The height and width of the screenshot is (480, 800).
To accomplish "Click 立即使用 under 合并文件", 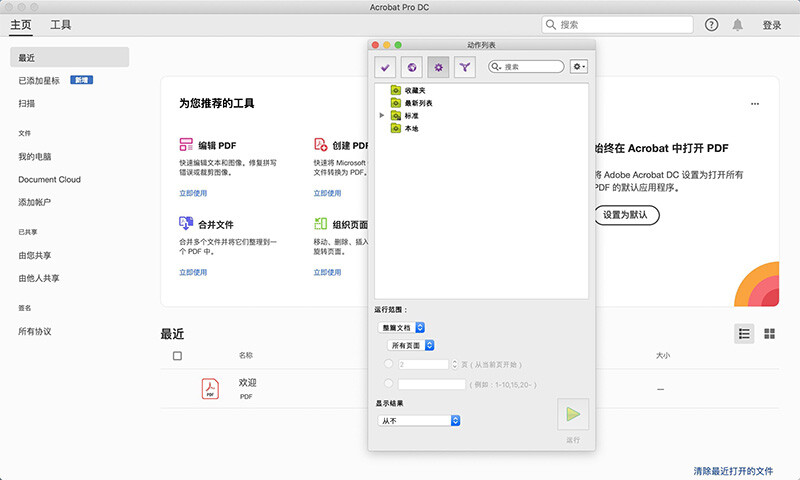I will 193,272.
